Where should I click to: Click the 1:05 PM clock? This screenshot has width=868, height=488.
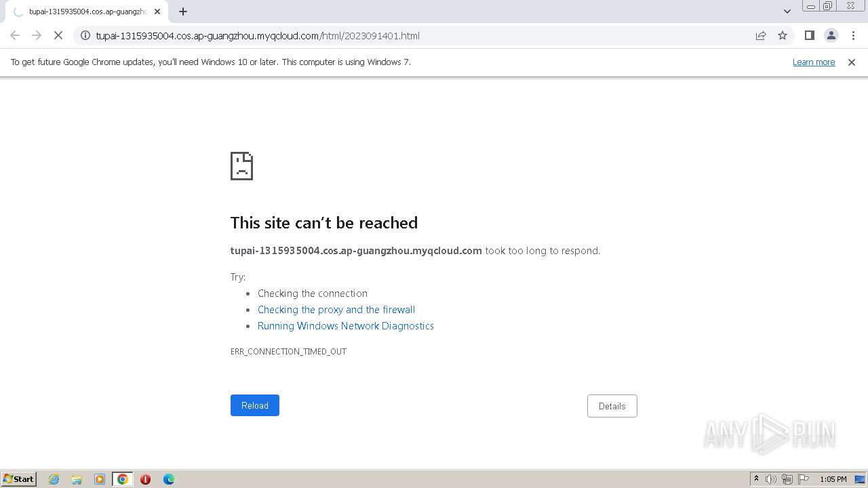click(x=833, y=479)
